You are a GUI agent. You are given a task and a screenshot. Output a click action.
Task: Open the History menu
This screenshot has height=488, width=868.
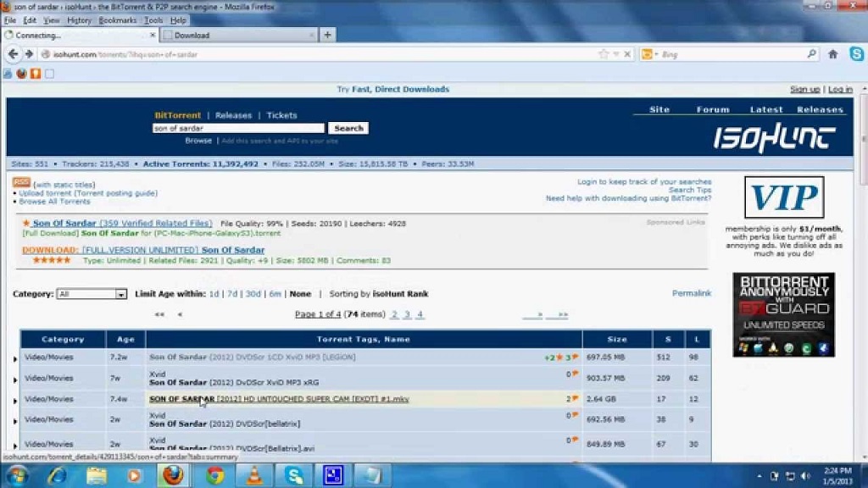(x=79, y=20)
